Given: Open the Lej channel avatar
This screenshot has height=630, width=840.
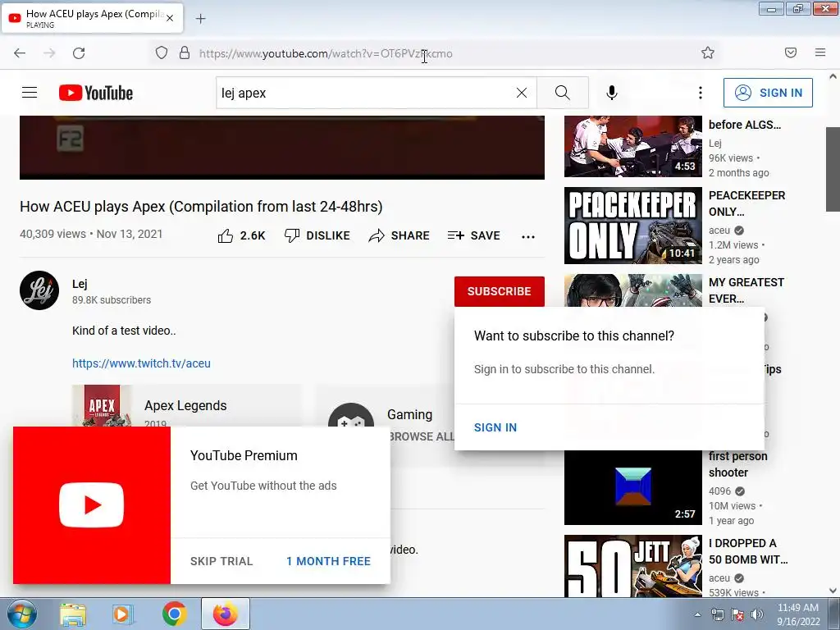Looking at the screenshot, I should pos(39,290).
